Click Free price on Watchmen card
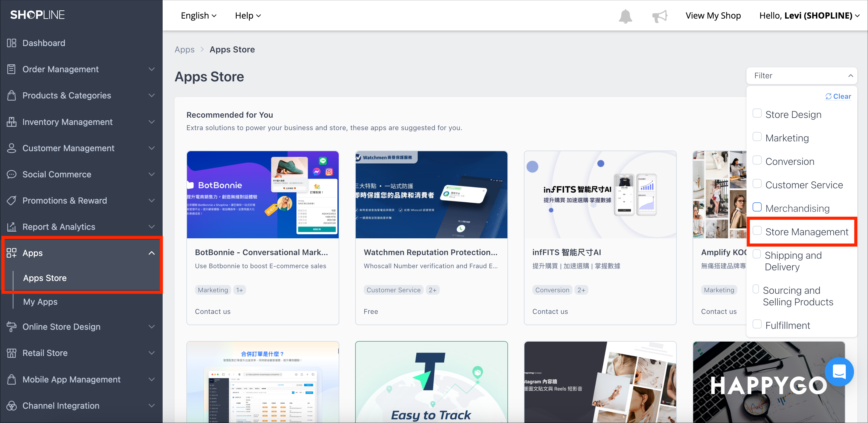This screenshot has width=868, height=423. pos(370,311)
